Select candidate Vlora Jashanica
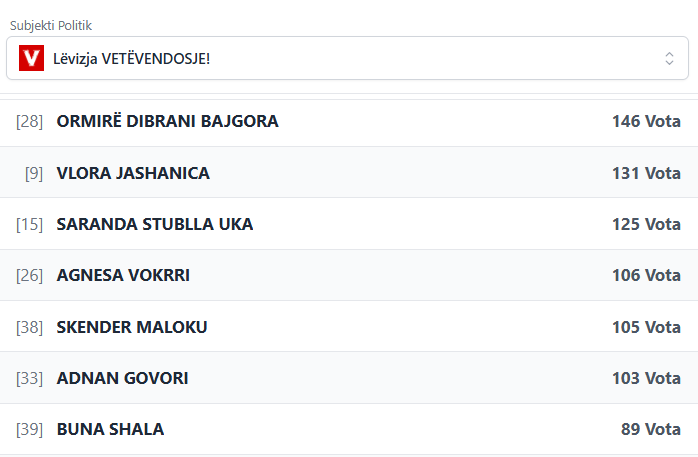698x457 pixels. (x=133, y=173)
